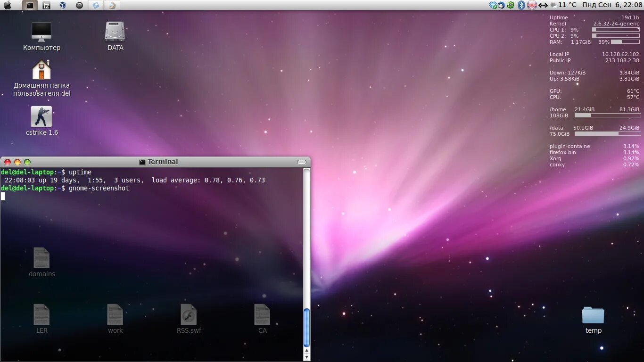The image size is (644, 362).
Task: Select the temp folder on the desktop
Action: [593, 320]
